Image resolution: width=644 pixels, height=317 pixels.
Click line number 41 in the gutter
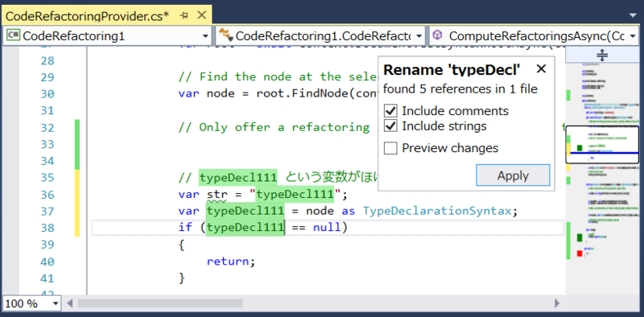click(x=47, y=278)
